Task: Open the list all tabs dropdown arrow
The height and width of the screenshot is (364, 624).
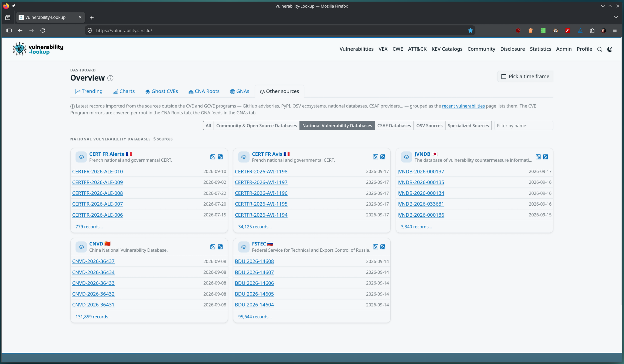Action: 616,18
